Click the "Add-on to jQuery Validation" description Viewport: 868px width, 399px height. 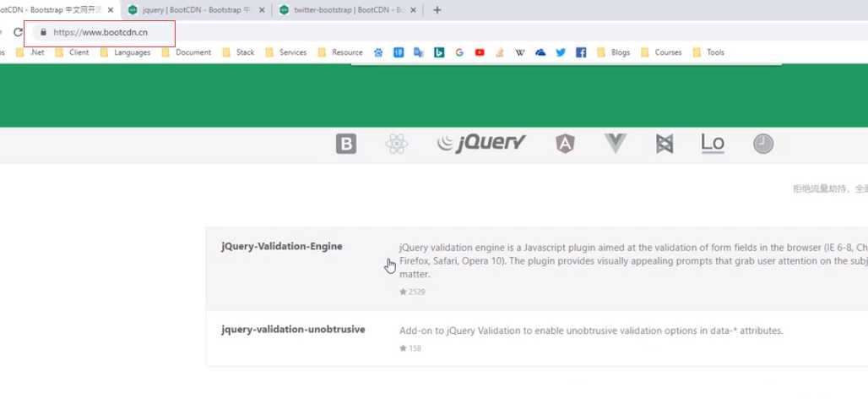point(591,331)
